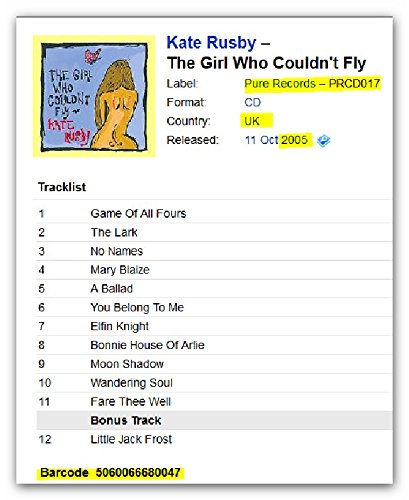Click the UK country link

(252, 121)
